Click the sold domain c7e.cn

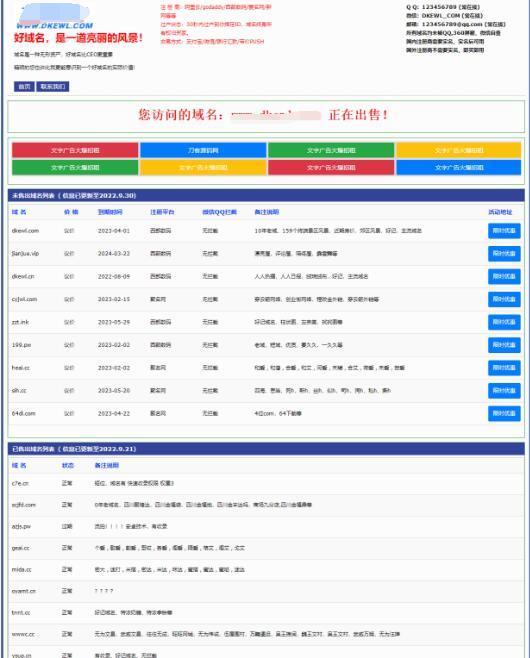(x=20, y=483)
